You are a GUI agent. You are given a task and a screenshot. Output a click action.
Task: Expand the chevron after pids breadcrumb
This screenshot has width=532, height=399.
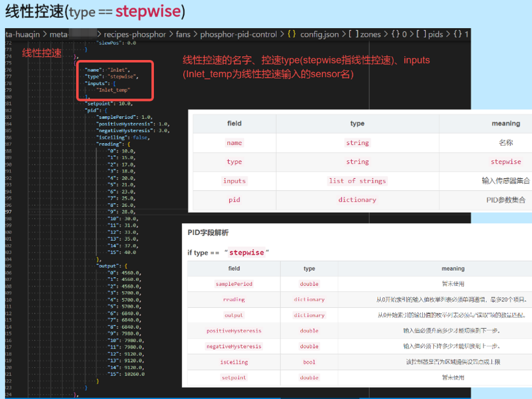coord(448,34)
